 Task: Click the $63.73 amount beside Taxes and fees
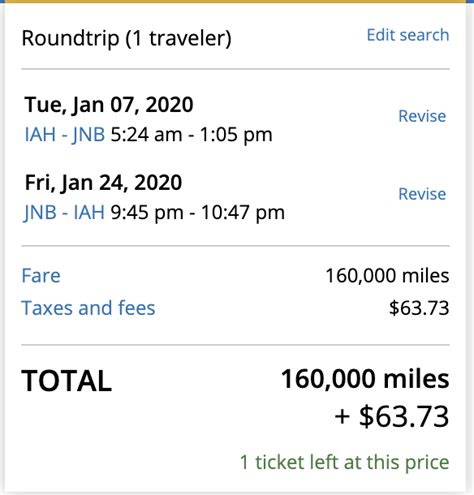(419, 308)
